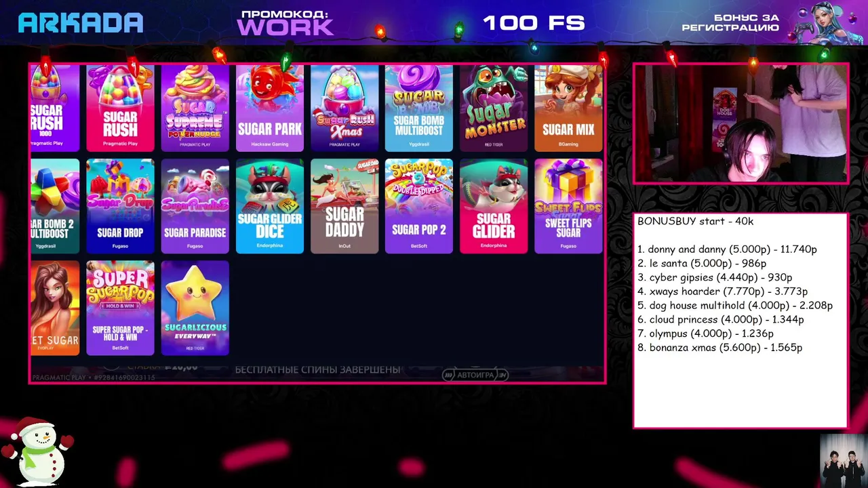The image size is (868, 488).
Task: Click the 'BONUSBUY start - 40k' line
Action: (x=695, y=222)
